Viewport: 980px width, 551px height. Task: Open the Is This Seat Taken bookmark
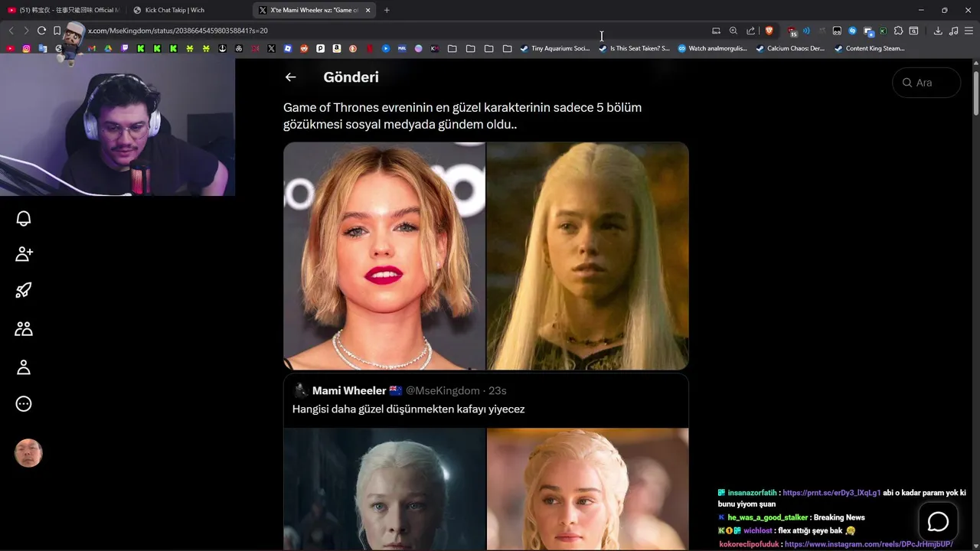point(634,48)
